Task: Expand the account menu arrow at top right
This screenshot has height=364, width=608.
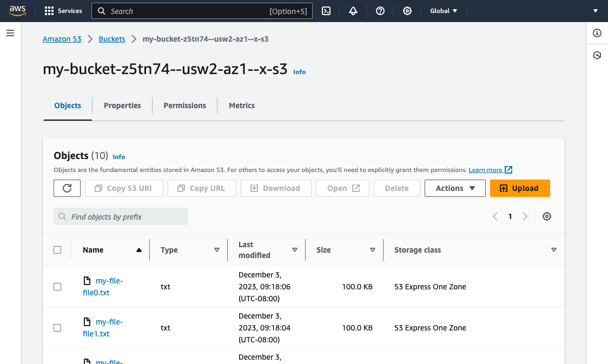Action: point(596,11)
